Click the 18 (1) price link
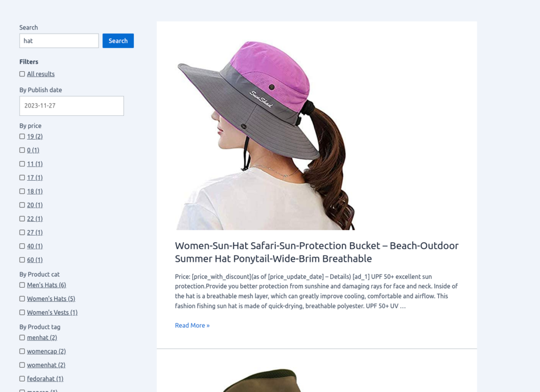The image size is (540, 392). (x=35, y=191)
